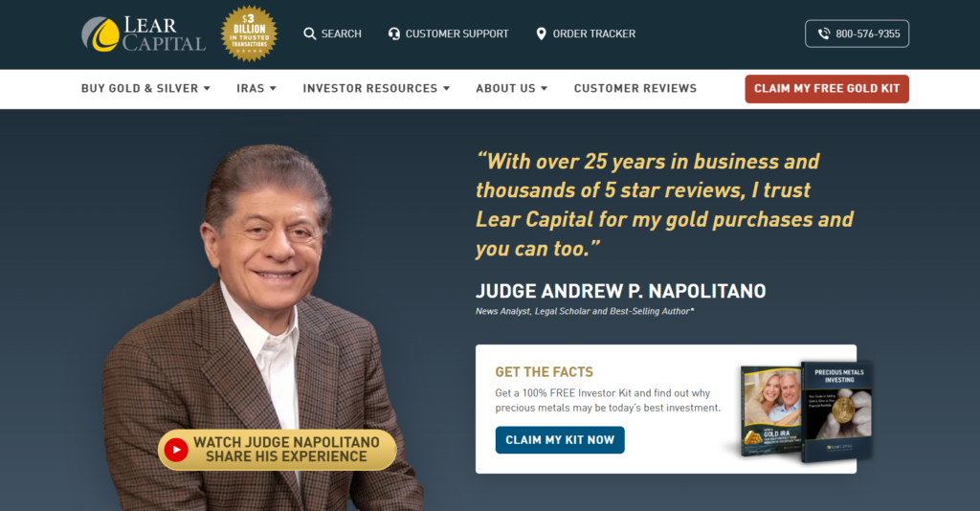The image size is (980, 511).
Task: Expand the IRAs dropdown arrow
Action: tap(273, 89)
